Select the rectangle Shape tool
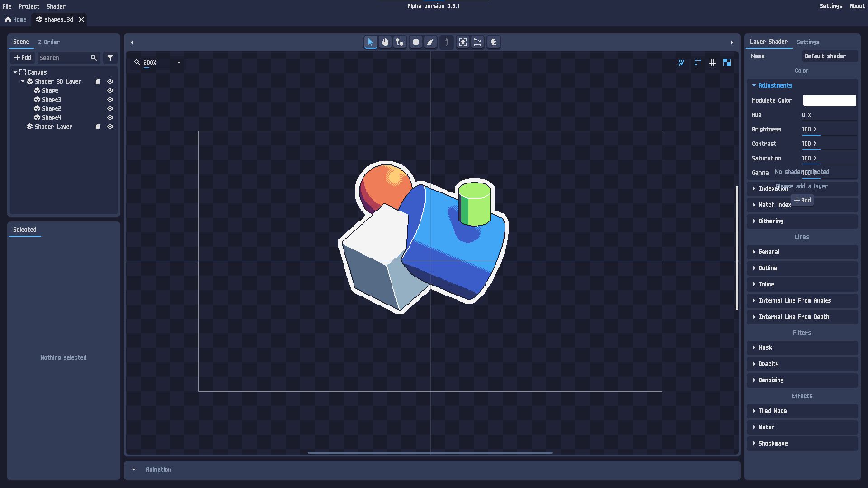The image size is (868, 488). pyautogui.click(x=415, y=42)
